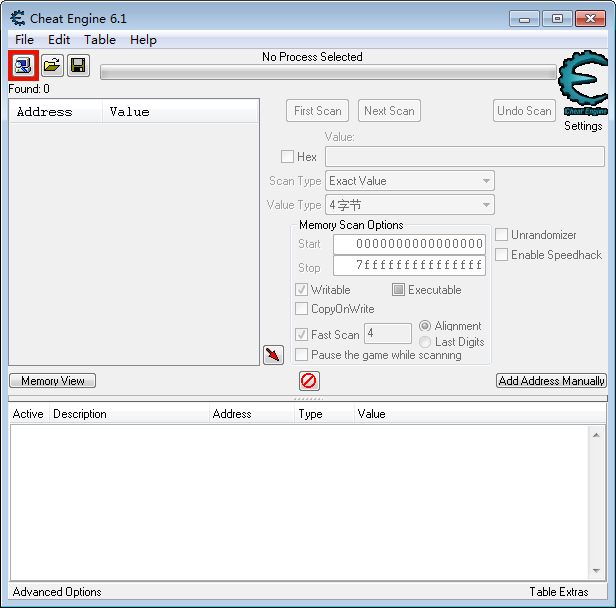Click the Active column header
This screenshot has width=616, height=608.
tap(28, 414)
